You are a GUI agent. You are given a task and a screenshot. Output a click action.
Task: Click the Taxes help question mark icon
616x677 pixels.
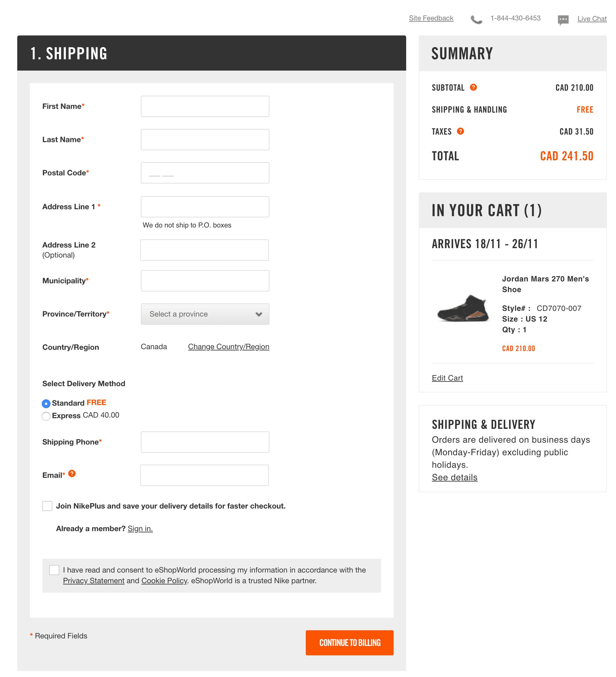pyautogui.click(x=461, y=131)
